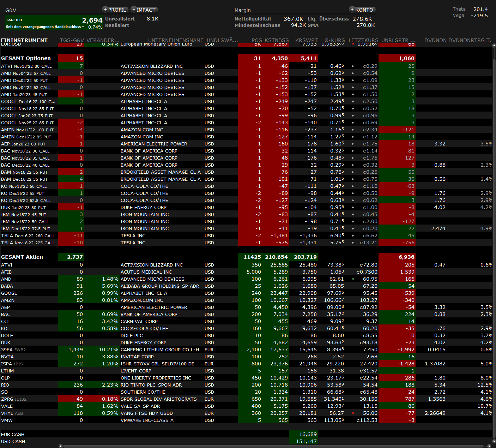This screenshot has height=448, width=496.
Task: Click the LETZTKURS column header
Action: (x=363, y=40)
